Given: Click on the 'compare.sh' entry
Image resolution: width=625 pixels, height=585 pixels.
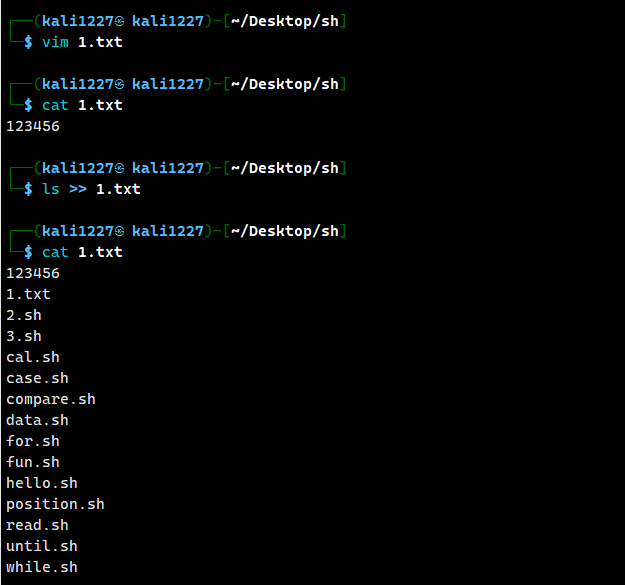Looking at the screenshot, I should [x=51, y=399].
